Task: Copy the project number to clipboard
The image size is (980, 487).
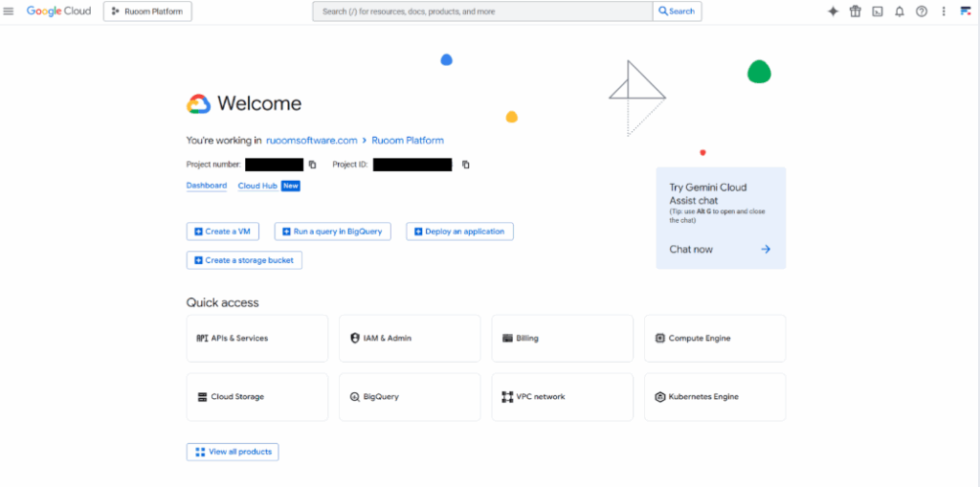Action: [312, 165]
